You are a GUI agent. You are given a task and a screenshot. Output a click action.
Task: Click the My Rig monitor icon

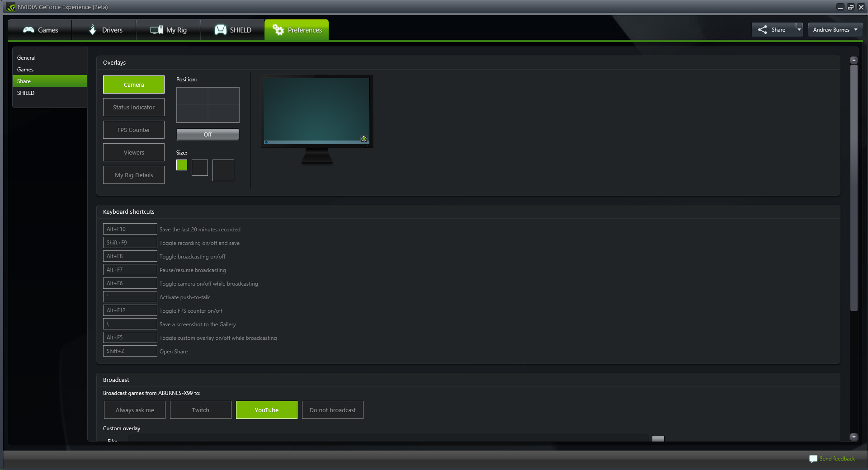[x=156, y=30]
